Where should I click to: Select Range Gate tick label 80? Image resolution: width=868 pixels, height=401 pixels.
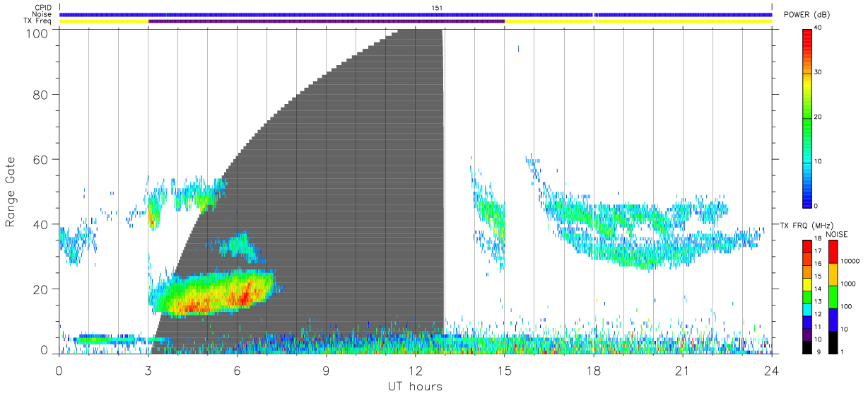pyautogui.click(x=40, y=94)
